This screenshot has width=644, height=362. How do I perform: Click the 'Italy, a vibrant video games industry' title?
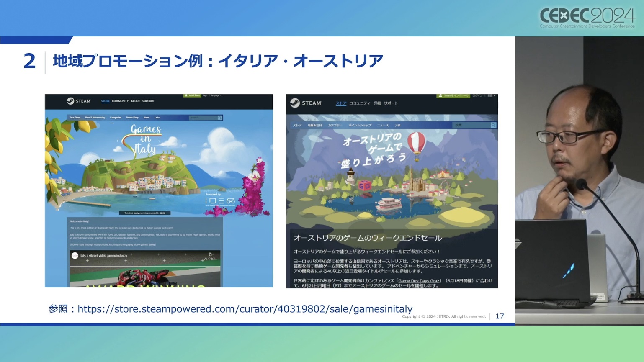(103, 255)
